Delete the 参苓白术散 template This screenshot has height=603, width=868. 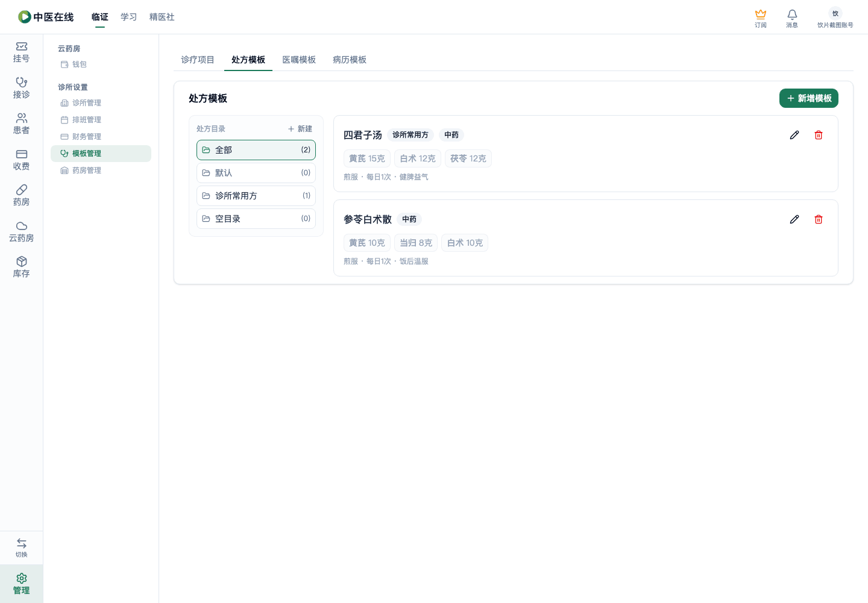(x=819, y=219)
